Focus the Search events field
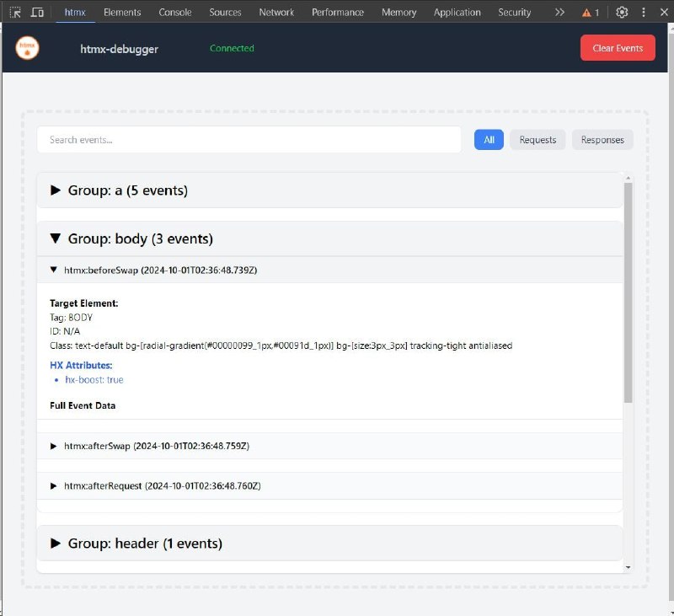Image resolution: width=674 pixels, height=616 pixels. 249,140
